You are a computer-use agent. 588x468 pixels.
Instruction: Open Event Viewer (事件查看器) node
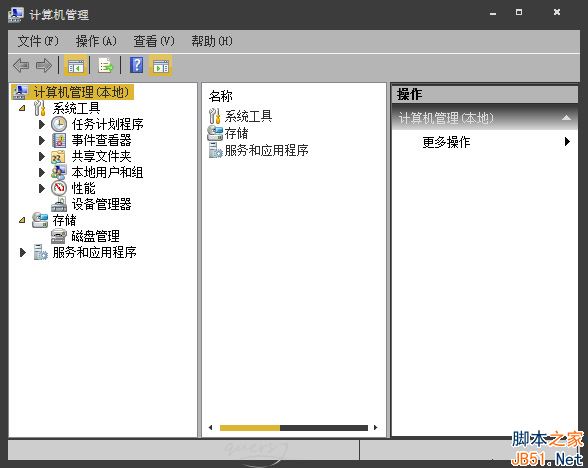102,140
